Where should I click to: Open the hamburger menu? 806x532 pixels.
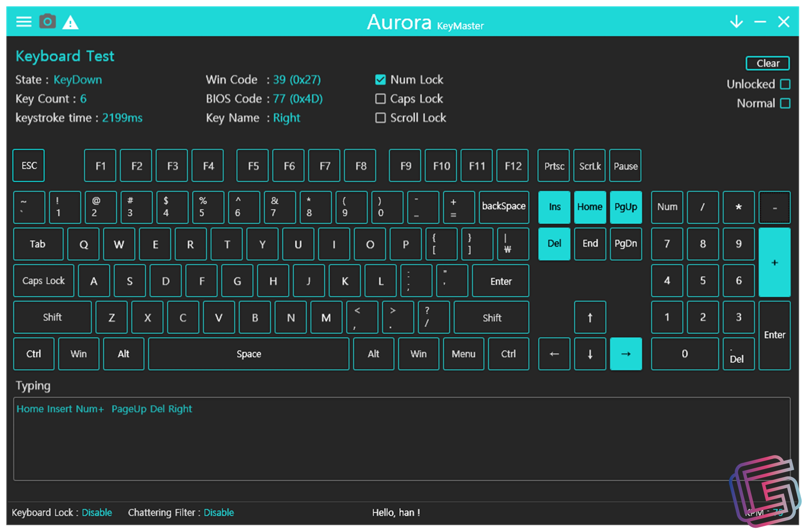pos(24,22)
